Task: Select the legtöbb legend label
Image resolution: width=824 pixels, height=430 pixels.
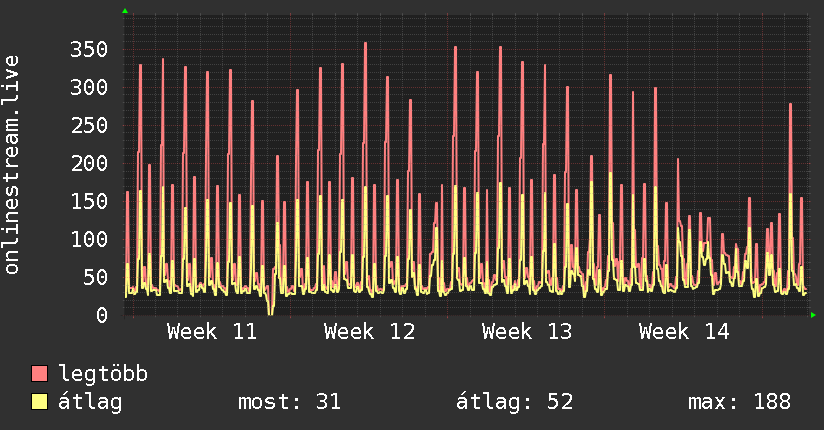Action: point(103,373)
